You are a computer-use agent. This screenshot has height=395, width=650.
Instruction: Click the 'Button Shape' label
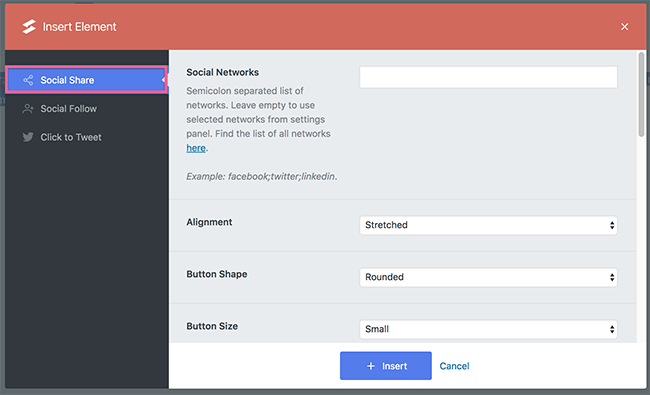(x=217, y=274)
